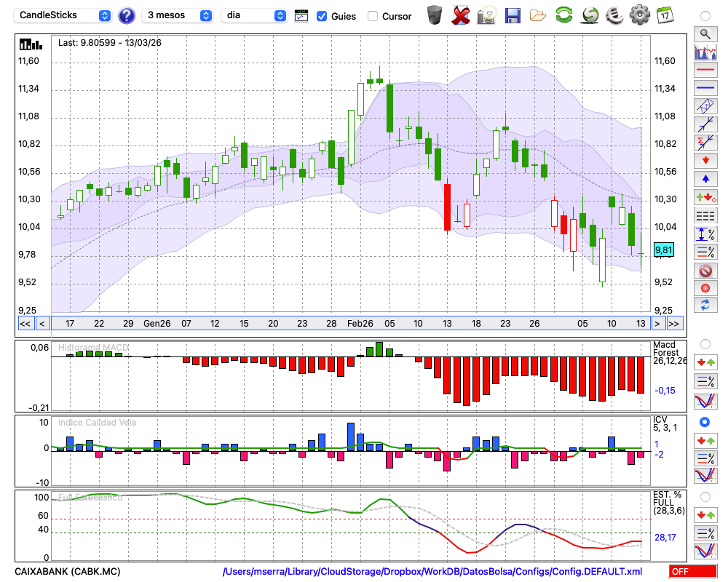728x582 pixels.
Task: Click the red X delete icon
Action: click(x=461, y=15)
